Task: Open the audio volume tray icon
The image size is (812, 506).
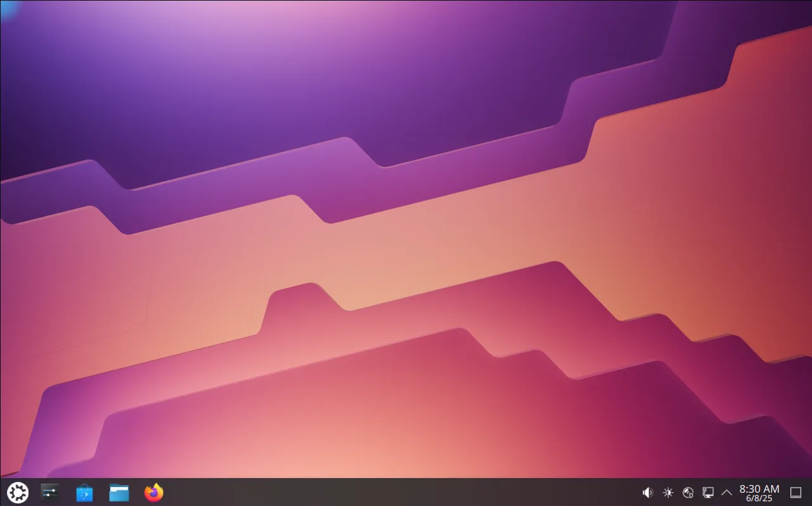Action: pos(647,492)
